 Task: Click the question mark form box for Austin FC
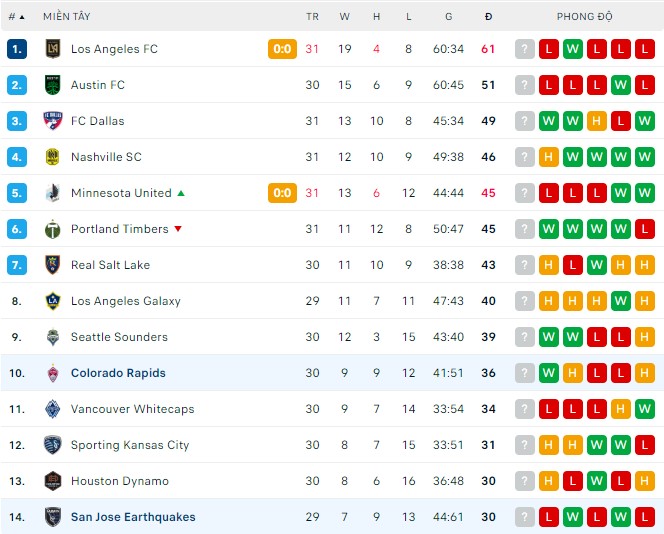[525, 85]
